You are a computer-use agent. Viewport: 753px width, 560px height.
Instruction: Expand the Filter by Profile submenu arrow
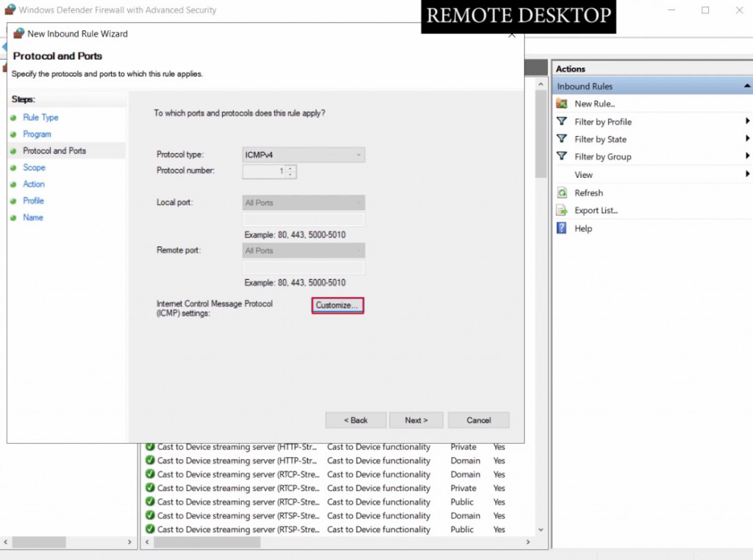coord(747,121)
